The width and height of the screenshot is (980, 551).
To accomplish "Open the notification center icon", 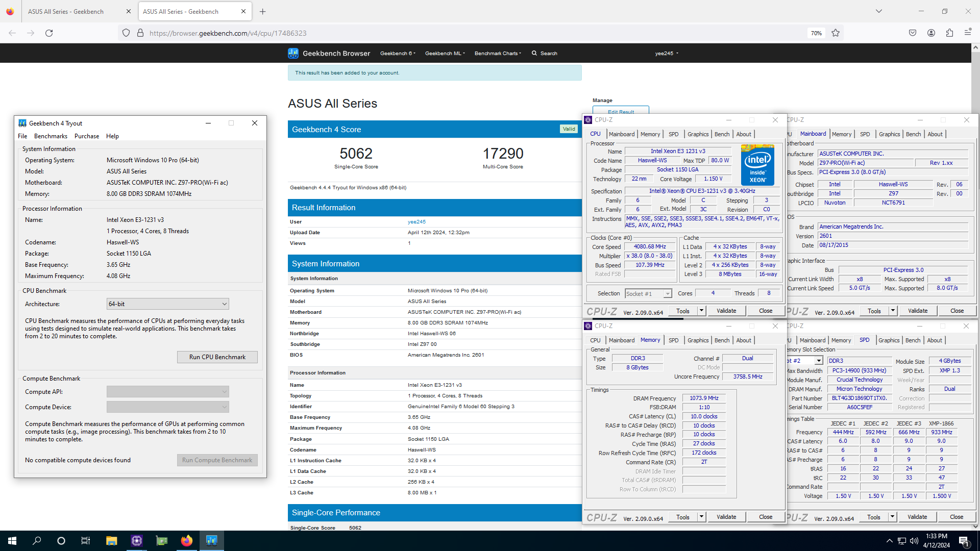I will pos(964,541).
